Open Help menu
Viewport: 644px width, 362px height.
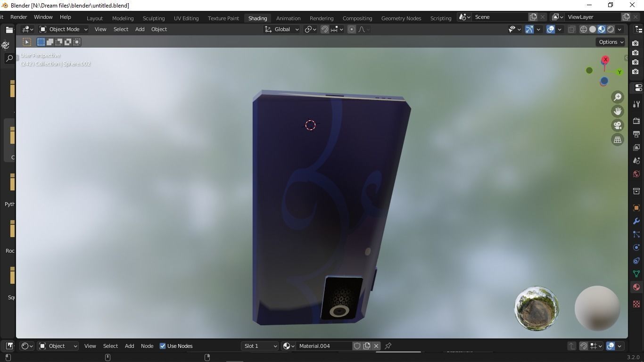(65, 17)
